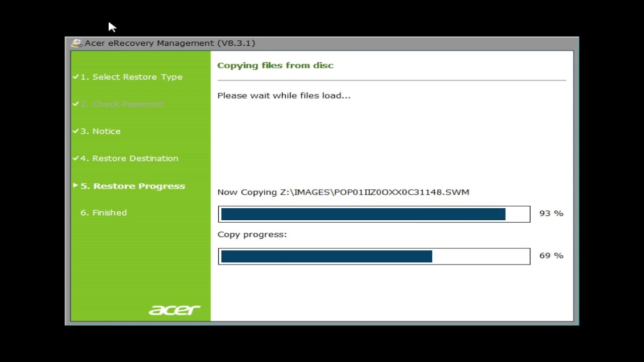Screen dimensions: 644x362
Task: Select step 5. Restore Progress
Action: [x=133, y=186]
